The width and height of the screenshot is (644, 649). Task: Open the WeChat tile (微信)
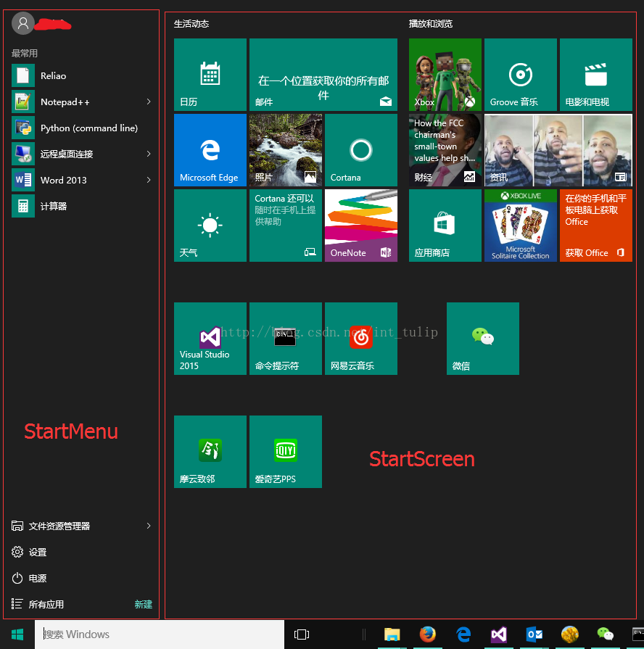(x=482, y=339)
